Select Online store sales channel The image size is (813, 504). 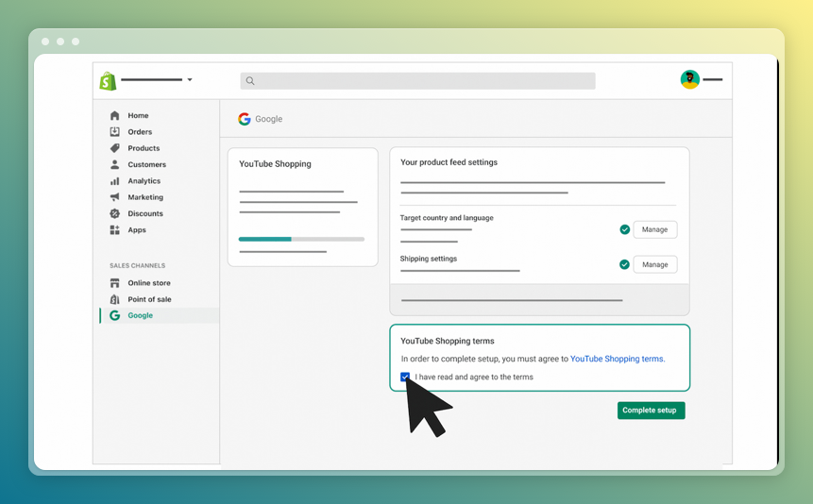[x=149, y=283]
